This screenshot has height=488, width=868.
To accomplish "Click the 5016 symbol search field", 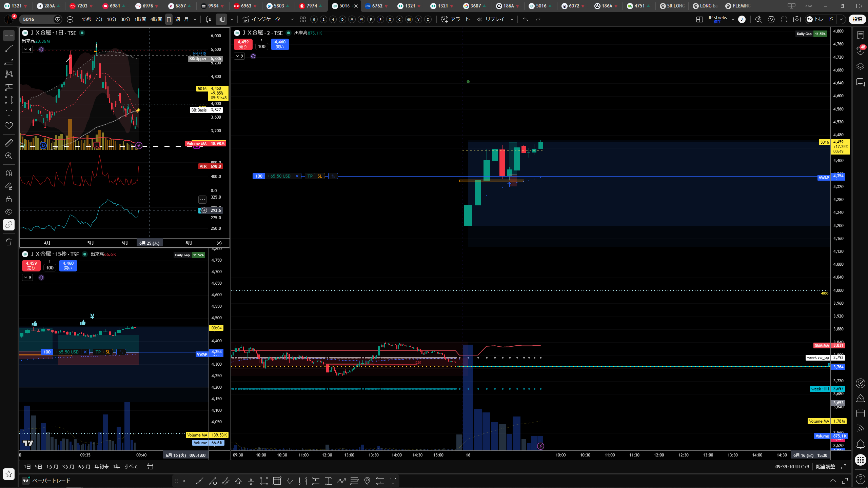I will (37, 19).
